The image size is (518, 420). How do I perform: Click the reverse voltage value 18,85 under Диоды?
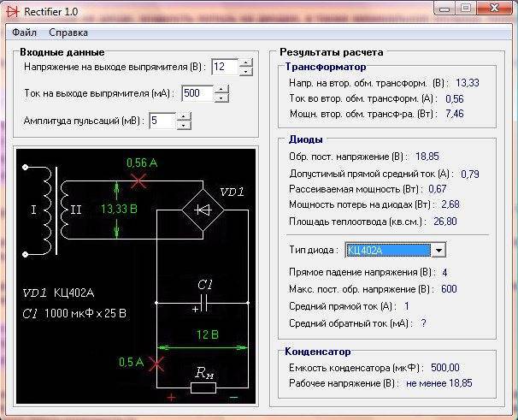pos(427,157)
